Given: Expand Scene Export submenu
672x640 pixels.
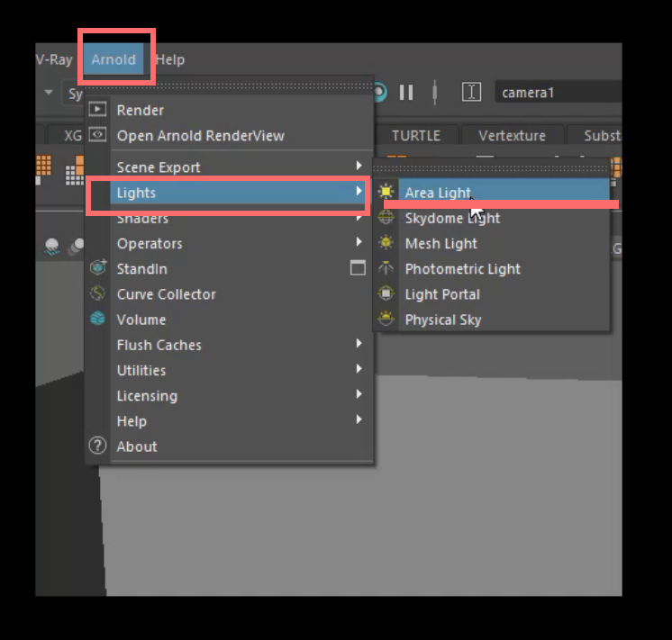Looking at the screenshot, I should click(x=230, y=167).
